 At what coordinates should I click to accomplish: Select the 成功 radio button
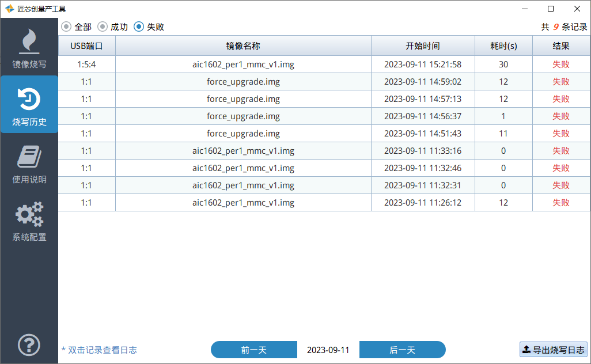[x=103, y=26]
